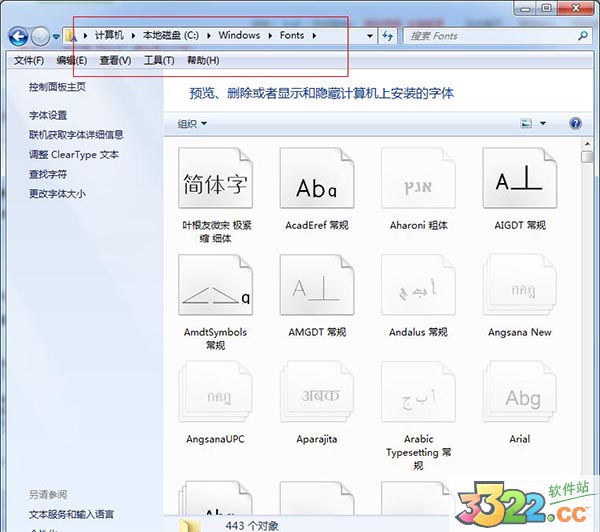Select the 叶根友微宋 极紧缩 细体 font icon
Viewport: 600px width, 532px height.
[x=215, y=178]
